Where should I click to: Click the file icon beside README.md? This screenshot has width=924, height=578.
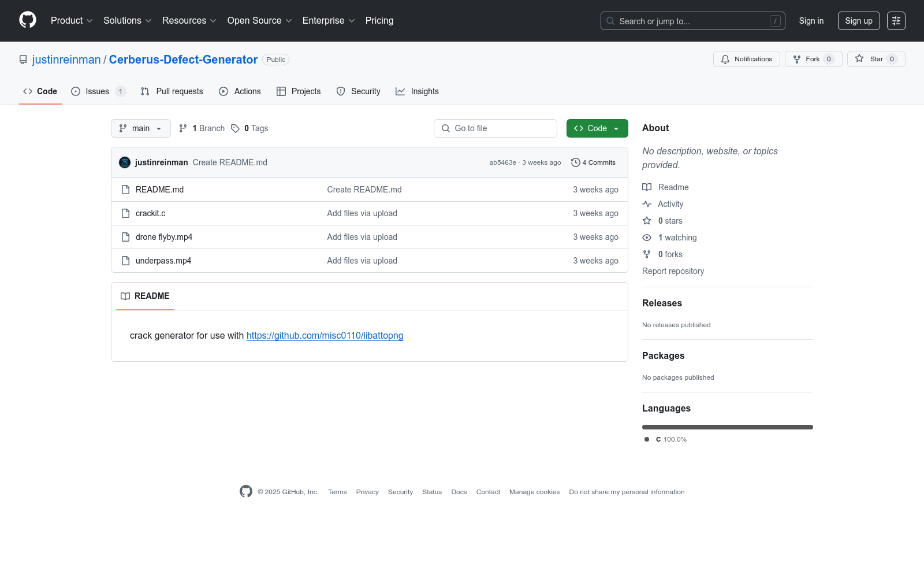[x=125, y=190]
